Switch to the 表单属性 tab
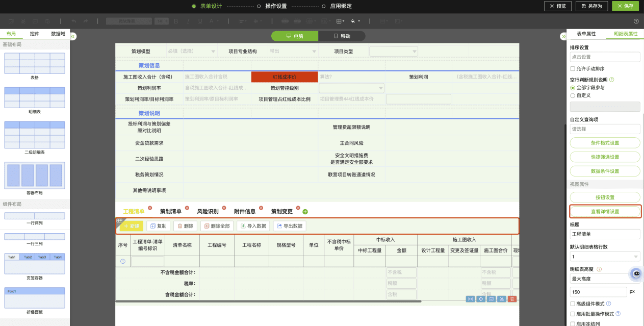644x326 pixels. [586, 34]
